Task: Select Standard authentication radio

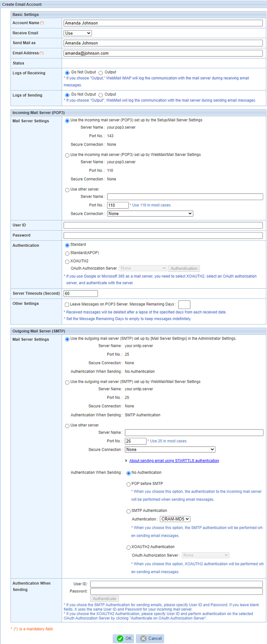Action: [x=68, y=245]
